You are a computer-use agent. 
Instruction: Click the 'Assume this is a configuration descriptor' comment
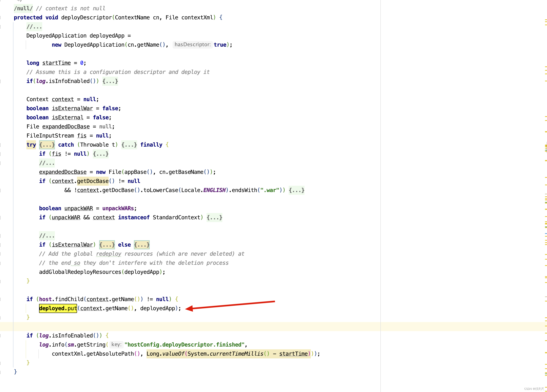click(x=118, y=72)
